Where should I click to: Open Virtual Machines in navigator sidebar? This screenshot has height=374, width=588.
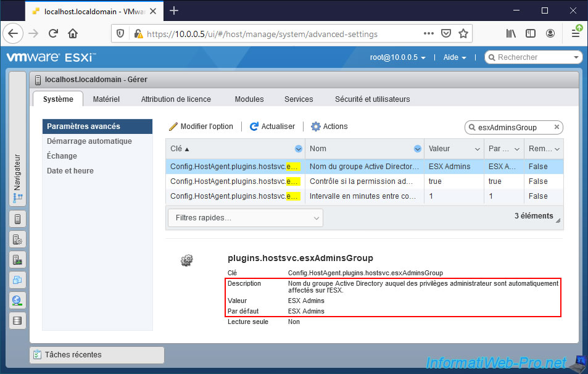pyautogui.click(x=17, y=280)
